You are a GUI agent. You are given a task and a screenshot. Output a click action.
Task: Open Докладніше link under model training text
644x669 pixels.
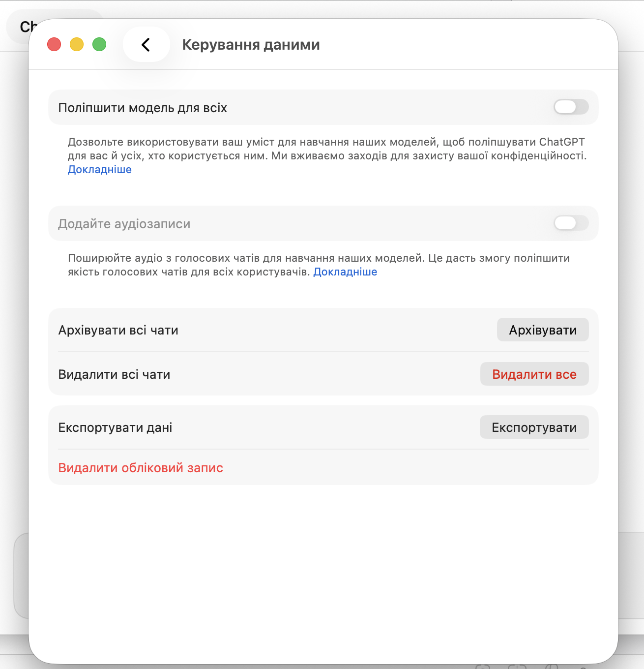pyautogui.click(x=100, y=170)
